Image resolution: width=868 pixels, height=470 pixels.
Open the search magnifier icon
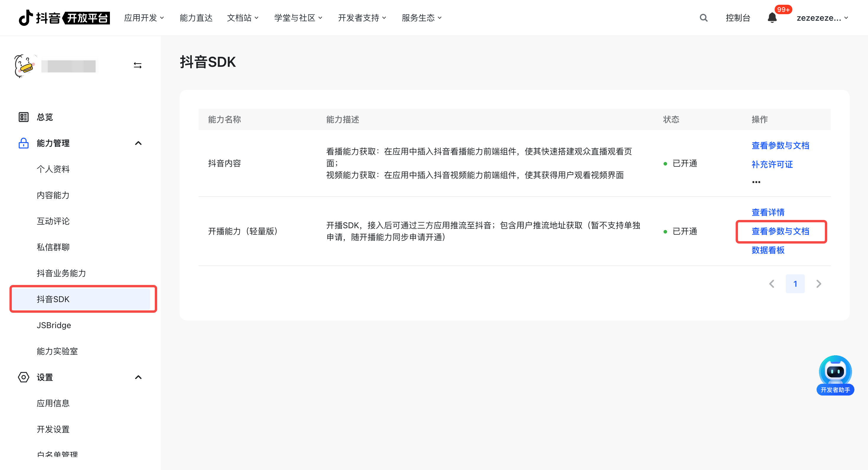[703, 18]
